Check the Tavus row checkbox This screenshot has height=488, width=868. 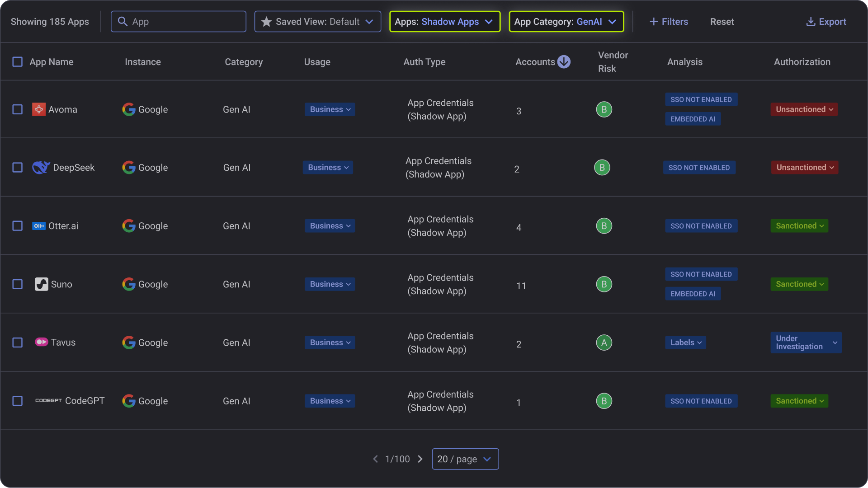tap(17, 343)
